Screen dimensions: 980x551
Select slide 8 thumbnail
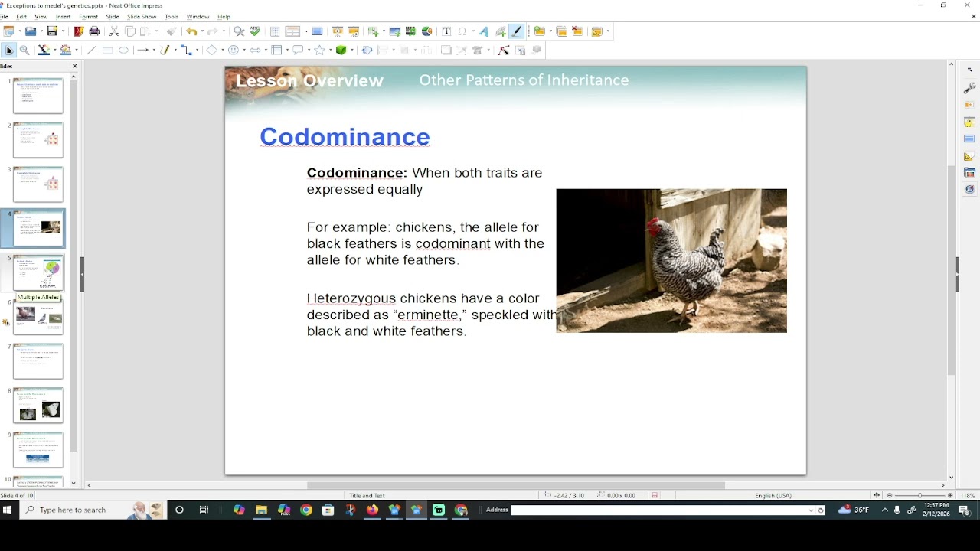pos(38,406)
